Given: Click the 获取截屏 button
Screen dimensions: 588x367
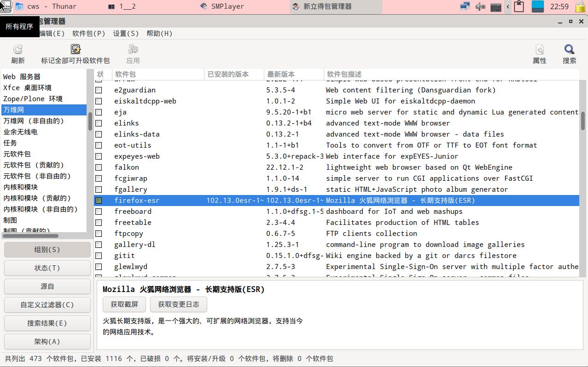Looking at the screenshot, I should [x=124, y=304].
